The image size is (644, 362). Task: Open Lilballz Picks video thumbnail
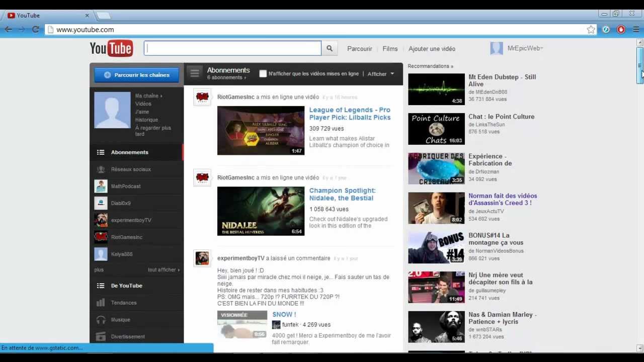coord(261,131)
